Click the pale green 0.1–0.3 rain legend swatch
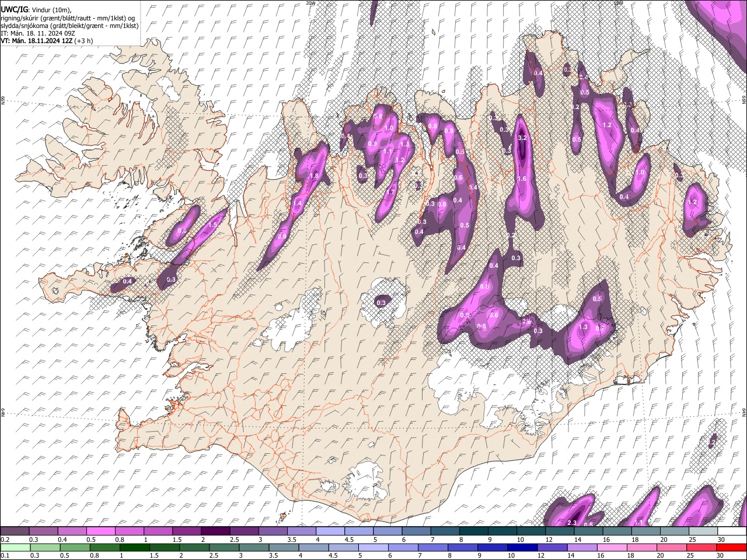This screenshot has width=747, height=560. (15, 547)
